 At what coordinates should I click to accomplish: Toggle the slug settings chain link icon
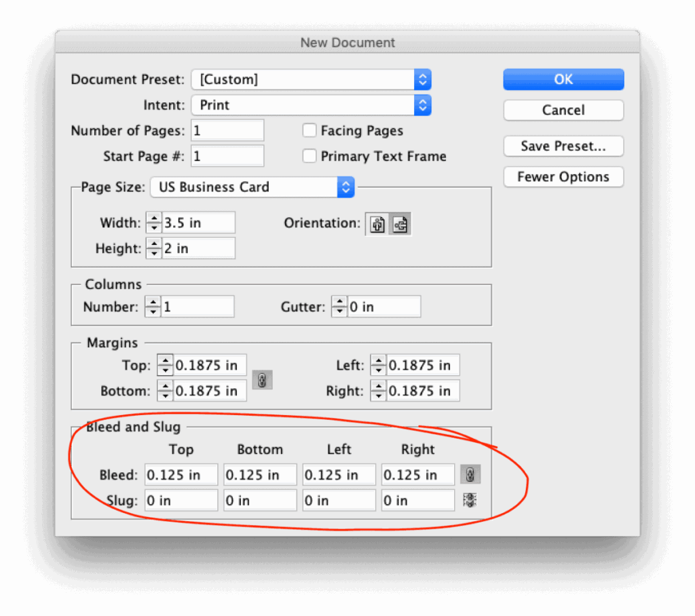pos(469,501)
